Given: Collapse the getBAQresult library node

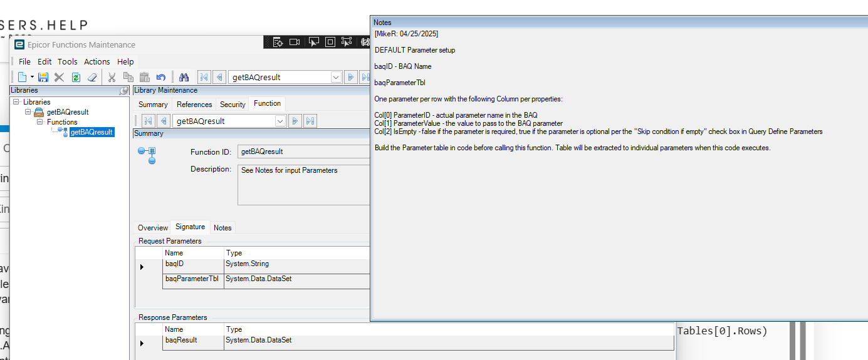Looking at the screenshot, I should [x=28, y=112].
